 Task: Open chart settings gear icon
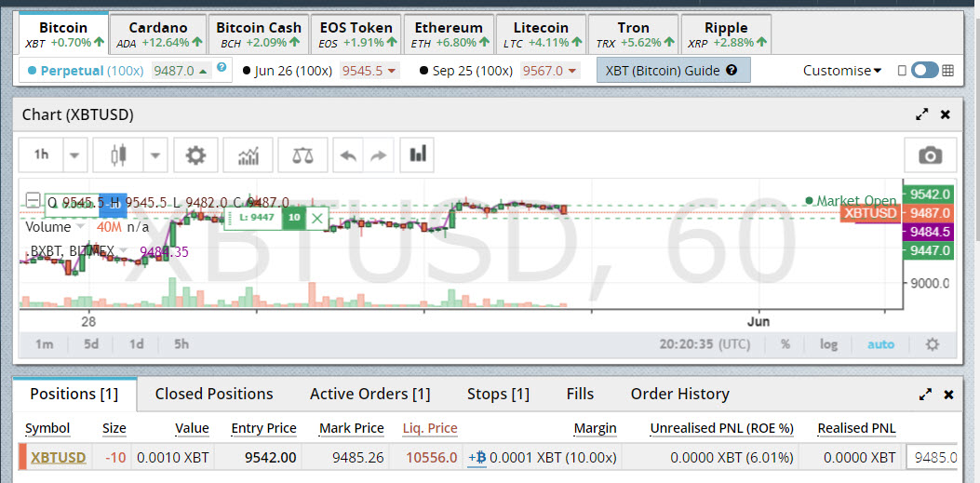[195, 155]
